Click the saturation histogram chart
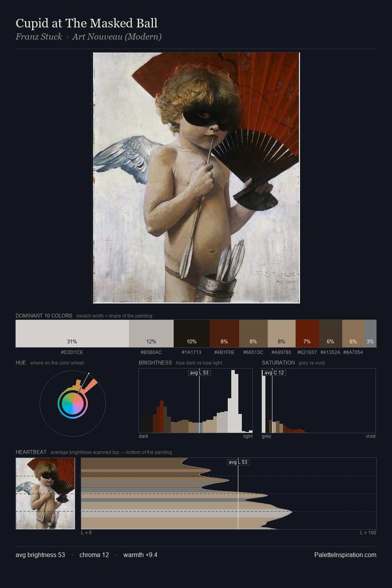The width and height of the screenshot is (392, 588). pos(319,401)
